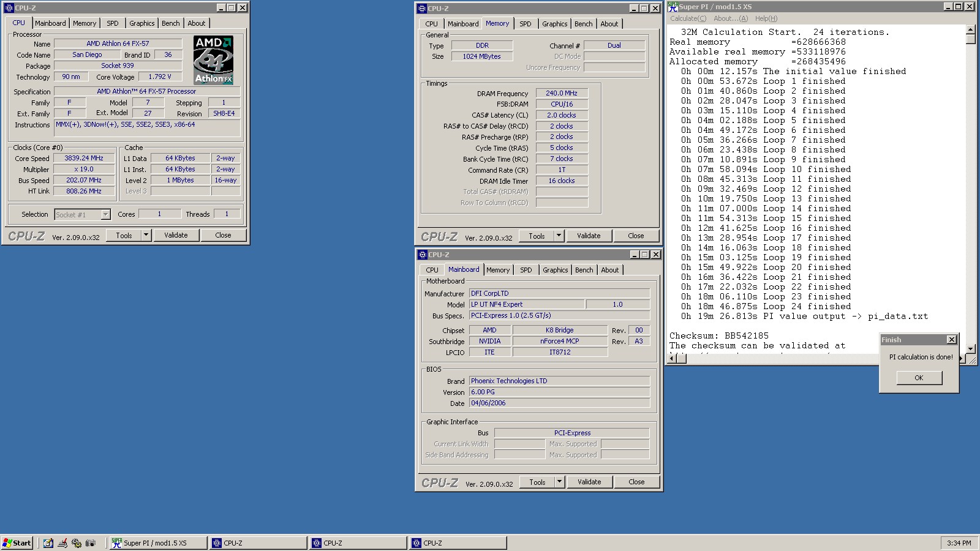This screenshot has height=551, width=980.
Task: Click Super PI horizontal scrollbar left arrow
Action: (x=673, y=358)
